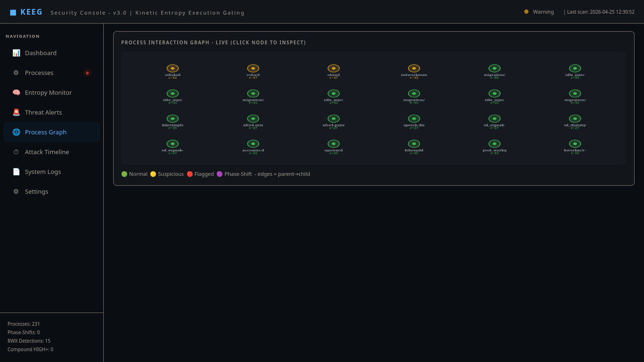Viewport: 644px width, 362px height.
Task: Open the kthreadd process node
Action: [414, 144]
